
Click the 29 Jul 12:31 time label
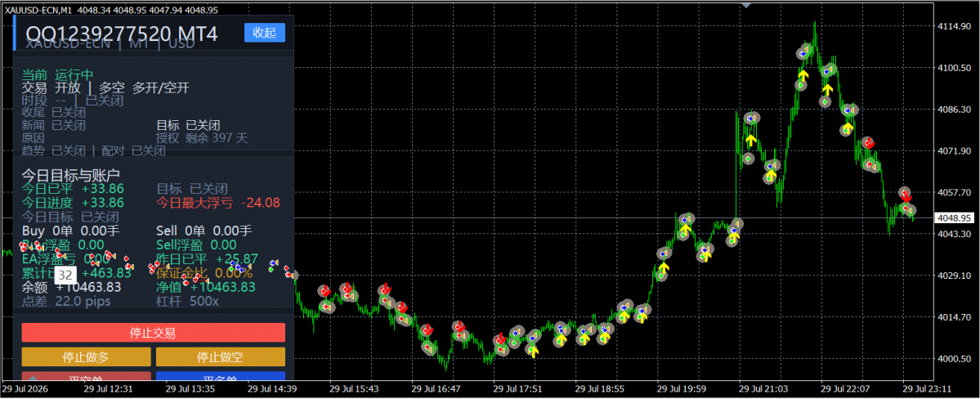coord(108,388)
